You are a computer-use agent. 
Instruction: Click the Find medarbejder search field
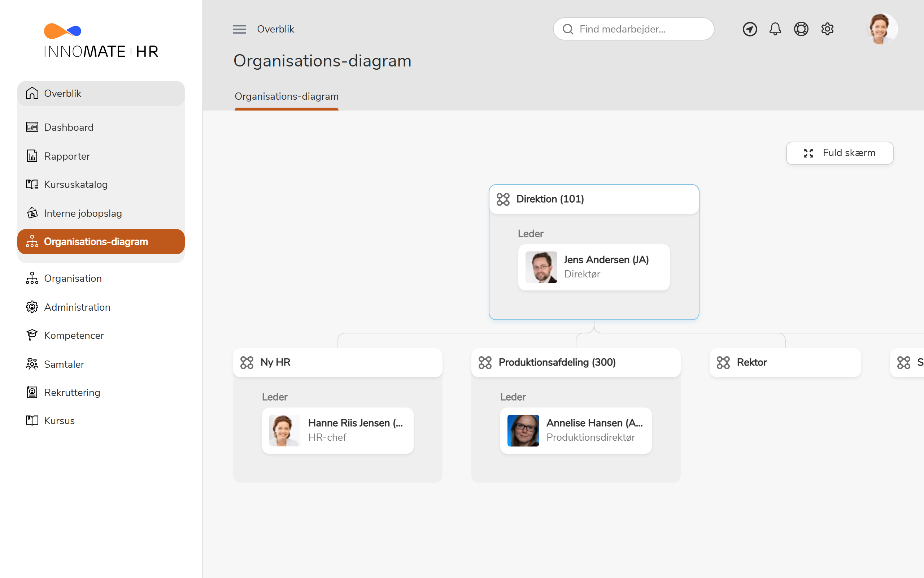point(633,29)
